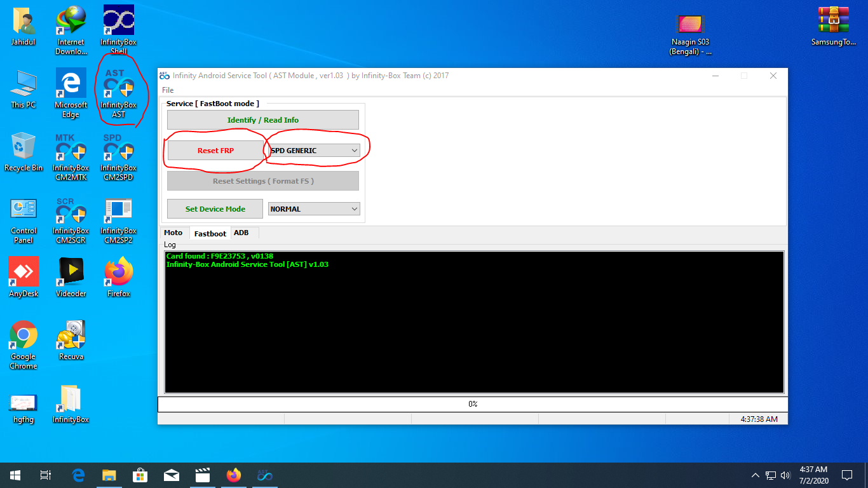Click Reset Settings ( Format FS ) button
Viewport: 868px width, 488px height.
(263, 181)
